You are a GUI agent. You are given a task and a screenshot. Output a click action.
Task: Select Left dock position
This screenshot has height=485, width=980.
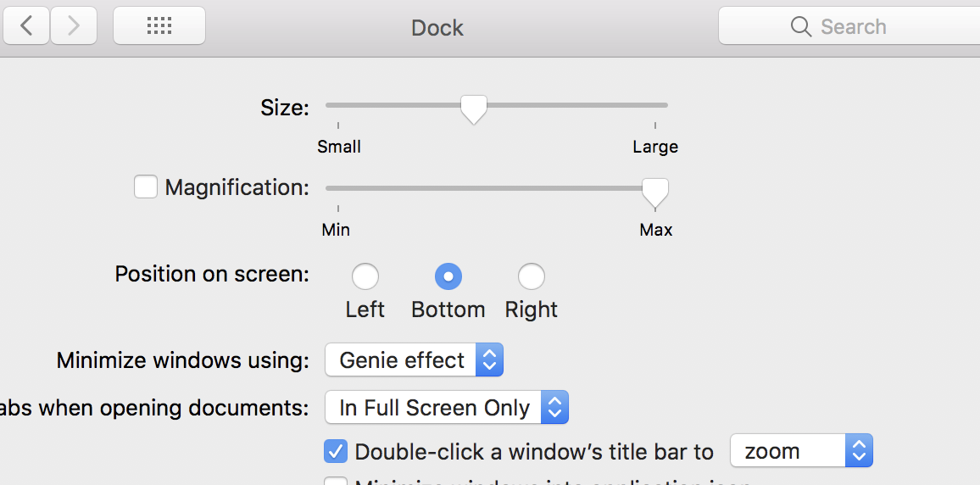pos(365,276)
